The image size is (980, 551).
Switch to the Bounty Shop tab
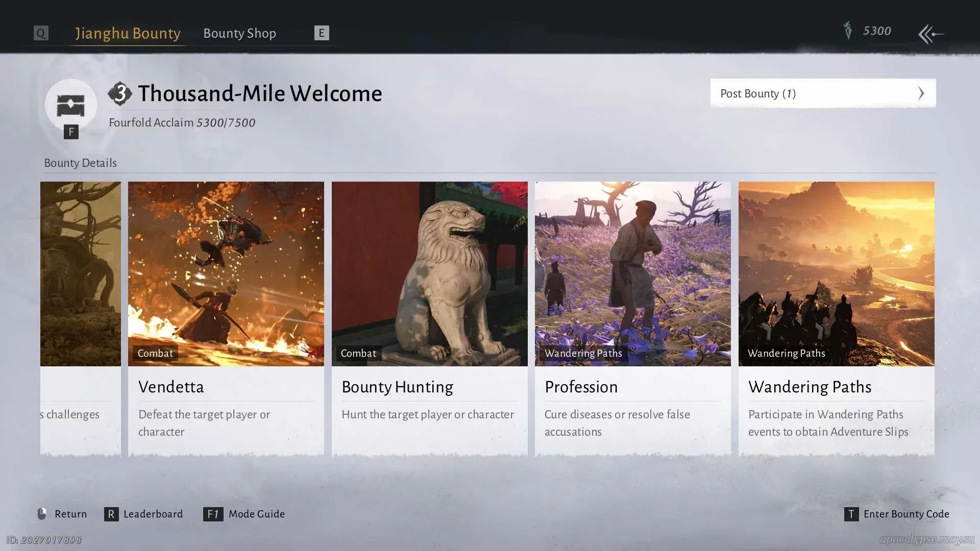239,33
